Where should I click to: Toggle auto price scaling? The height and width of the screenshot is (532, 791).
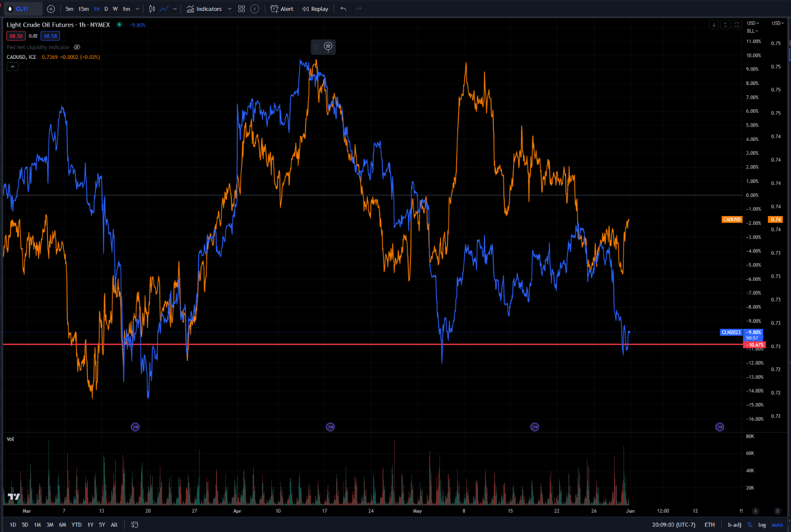click(777, 525)
